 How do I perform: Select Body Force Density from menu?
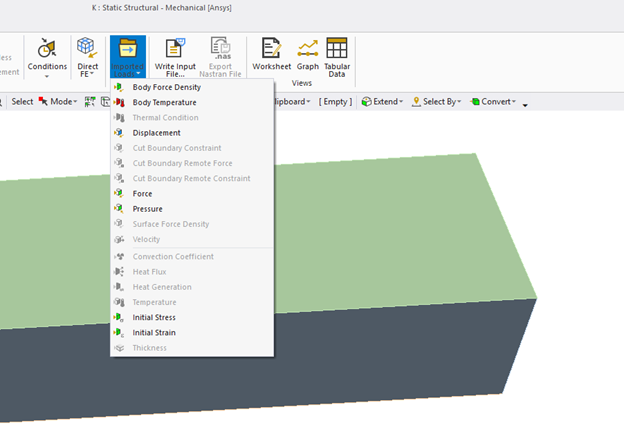(x=166, y=87)
